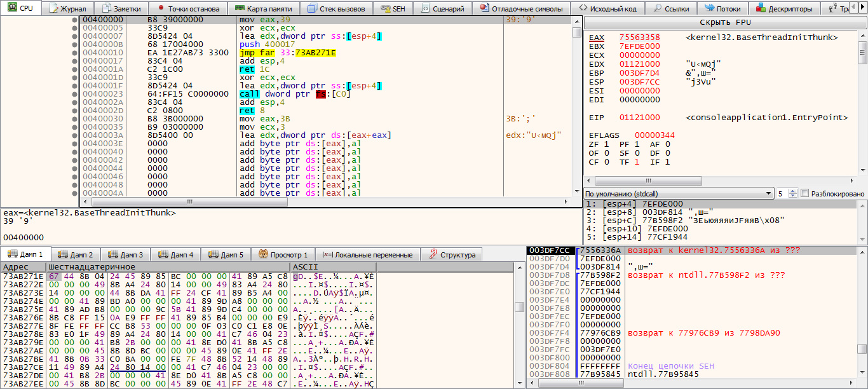Toggle the Разблокировано checkbox
868x389 pixels.
coord(805,193)
